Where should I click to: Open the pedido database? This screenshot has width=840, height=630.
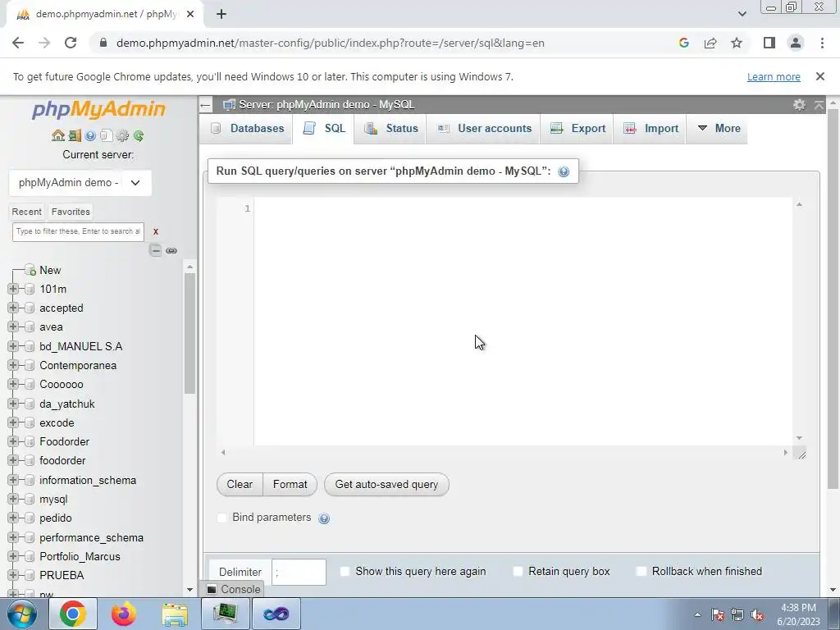[x=55, y=518]
